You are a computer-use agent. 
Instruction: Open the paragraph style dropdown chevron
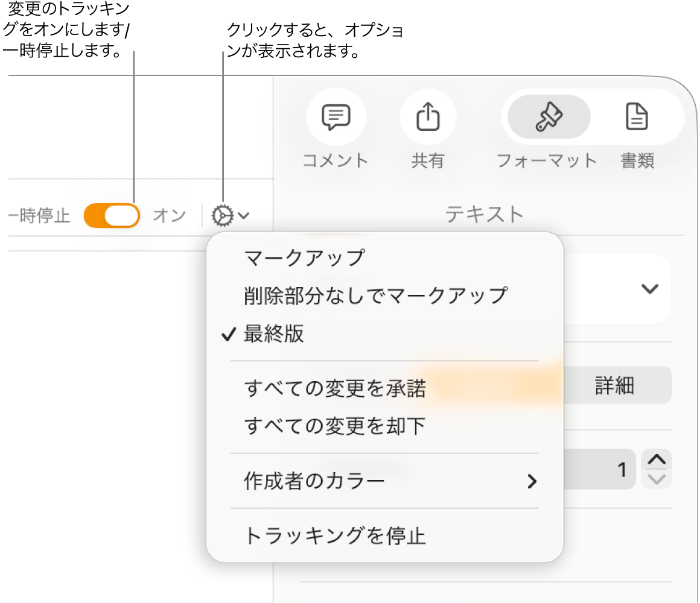coord(649,289)
